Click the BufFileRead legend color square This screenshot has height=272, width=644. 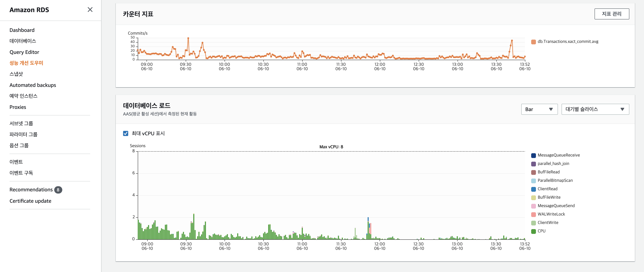(x=533, y=172)
